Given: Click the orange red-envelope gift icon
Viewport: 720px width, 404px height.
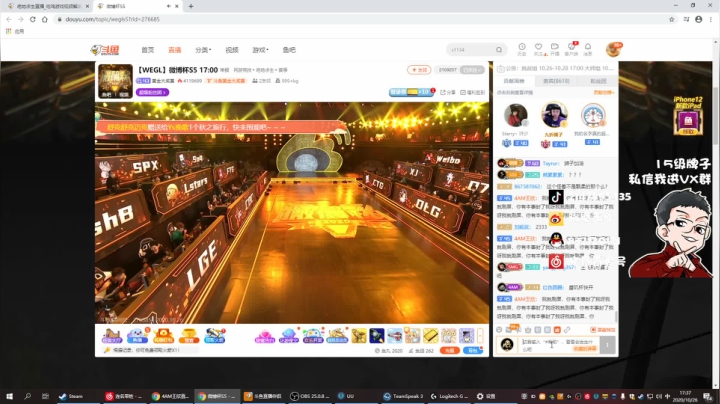Looking at the screenshot, I should [163, 336].
